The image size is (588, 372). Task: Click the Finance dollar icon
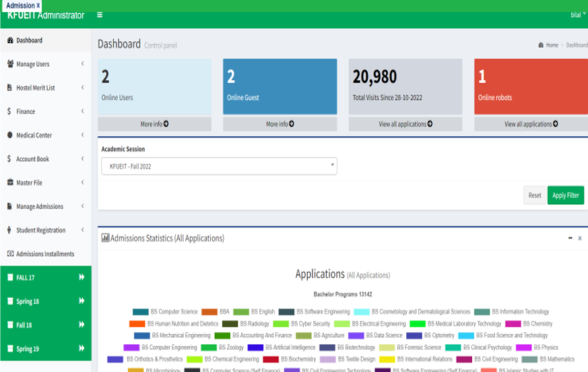coord(9,111)
